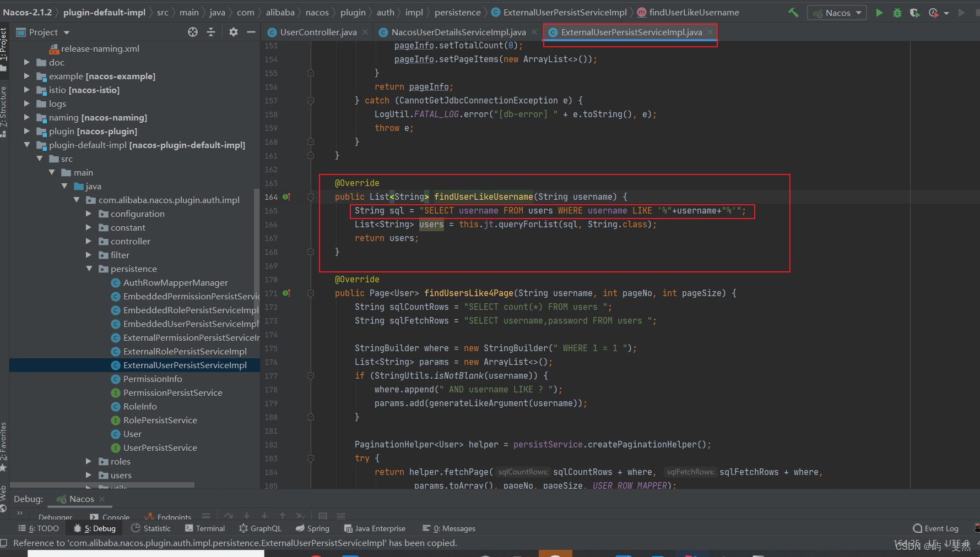Switch to UserController.java tab
980x557 pixels.
tap(318, 32)
